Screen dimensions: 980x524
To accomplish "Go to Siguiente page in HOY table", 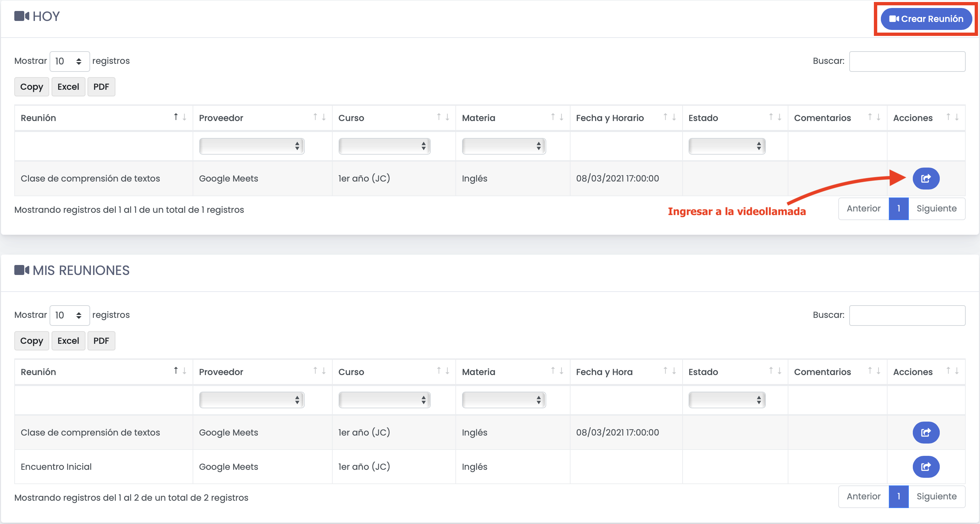I will (936, 208).
